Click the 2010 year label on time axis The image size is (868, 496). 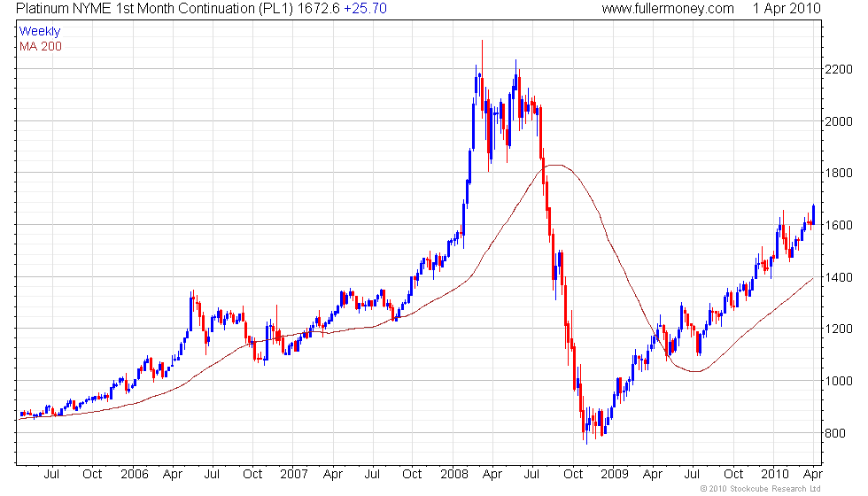[775, 475]
